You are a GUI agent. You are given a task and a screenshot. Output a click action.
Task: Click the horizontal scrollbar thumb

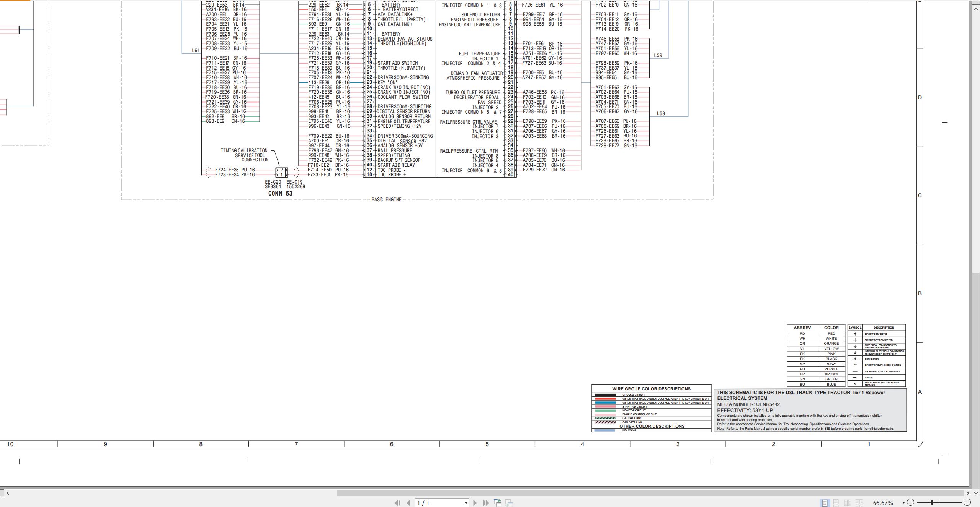point(650,493)
